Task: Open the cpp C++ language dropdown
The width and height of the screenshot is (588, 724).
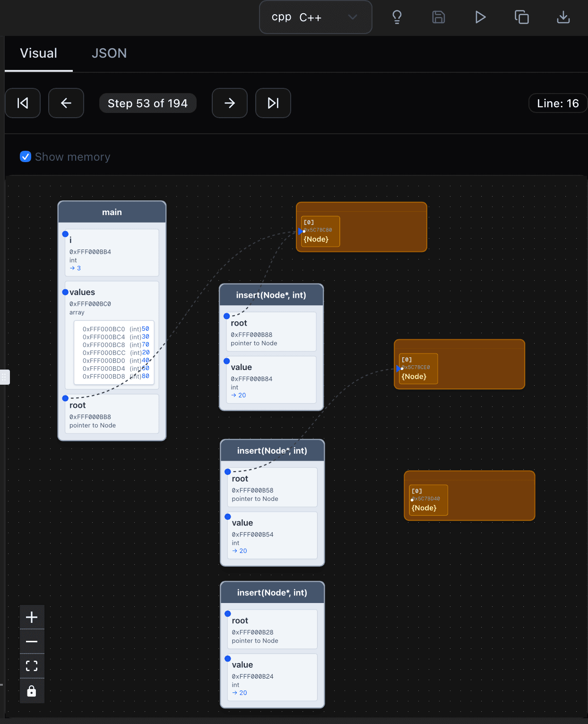Action: (x=315, y=17)
